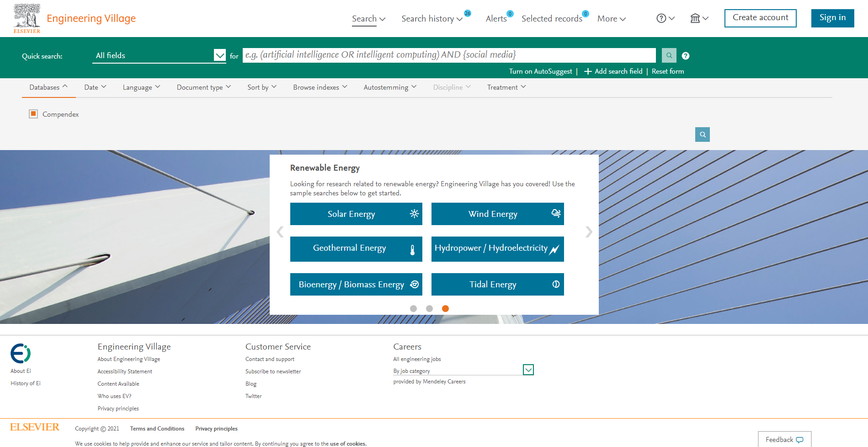
Task: Click the Feedback button
Action: click(784, 439)
